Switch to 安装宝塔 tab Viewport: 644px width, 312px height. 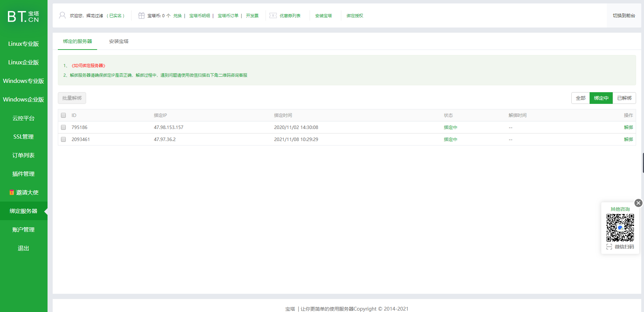(x=119, y=41)
